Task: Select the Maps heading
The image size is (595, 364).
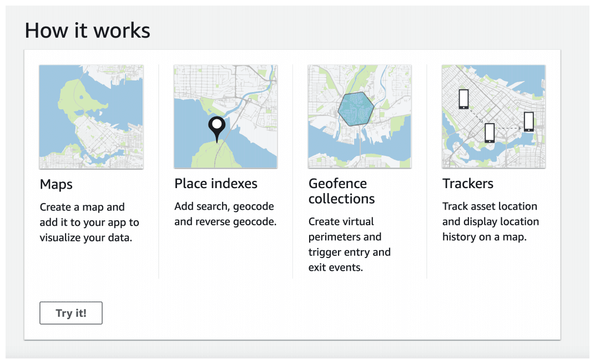Action: click(56, 184)
